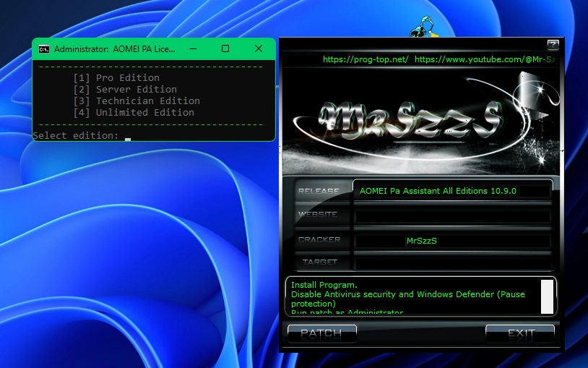Click the CRACKER field showing MrSzzS

coord(452,241)
